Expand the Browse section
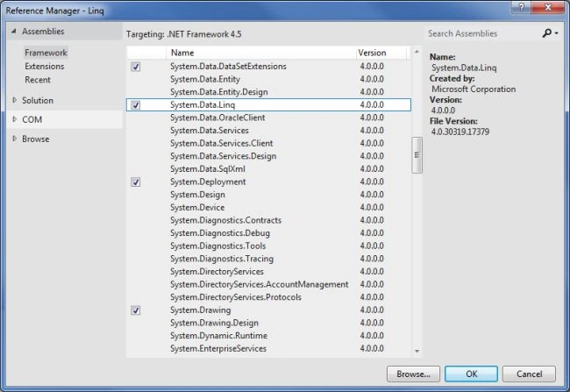 tap(15, 139)
